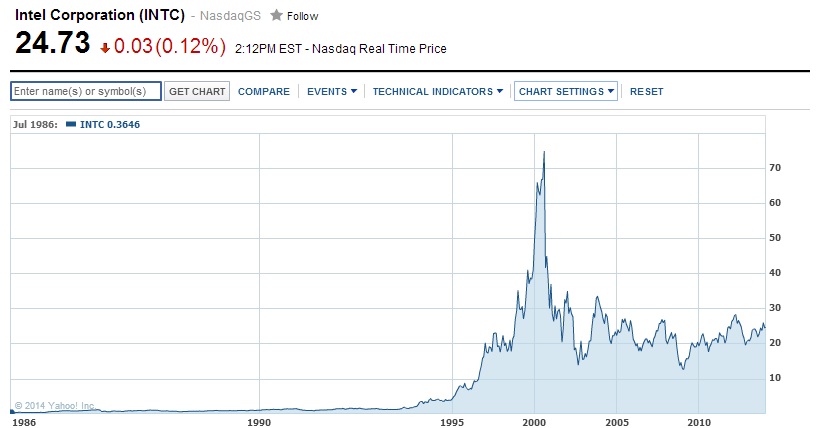Open the COMPARE option
The height and width of the screenshot is (428, 823).
pos(263,91)
